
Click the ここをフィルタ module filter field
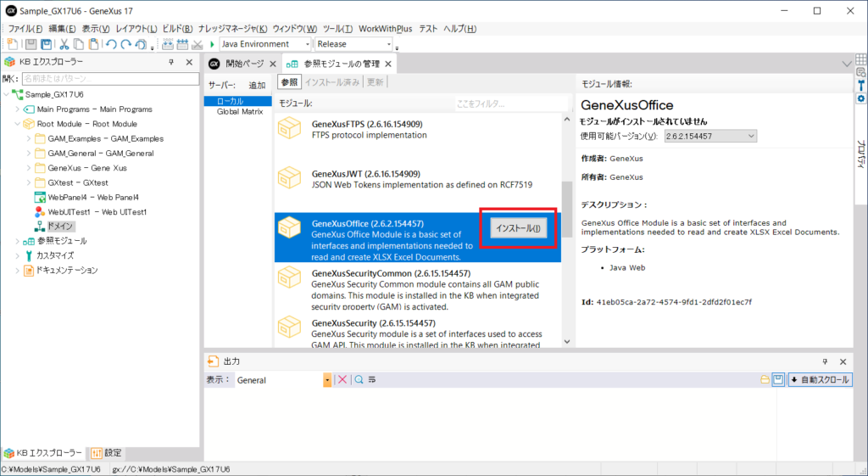511,104
